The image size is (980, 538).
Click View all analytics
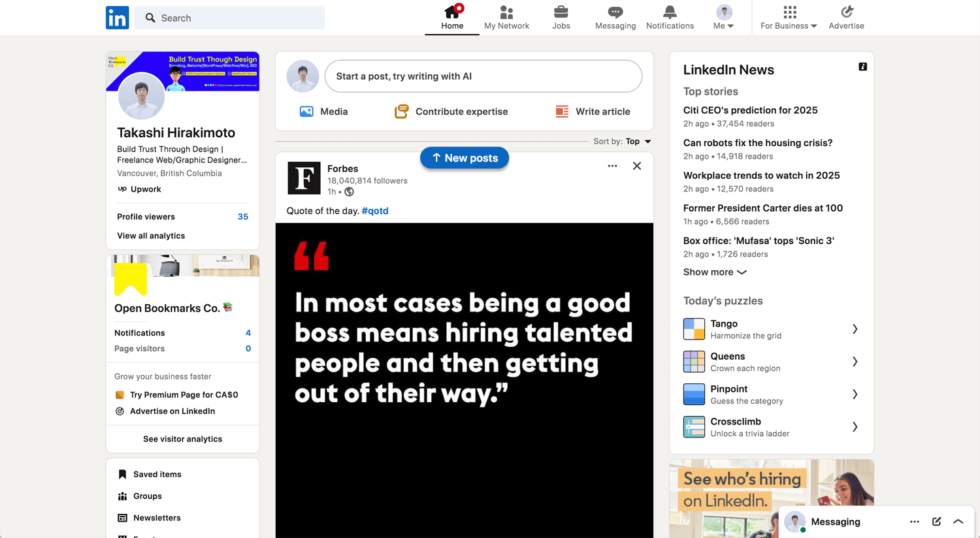click(151, 236)
